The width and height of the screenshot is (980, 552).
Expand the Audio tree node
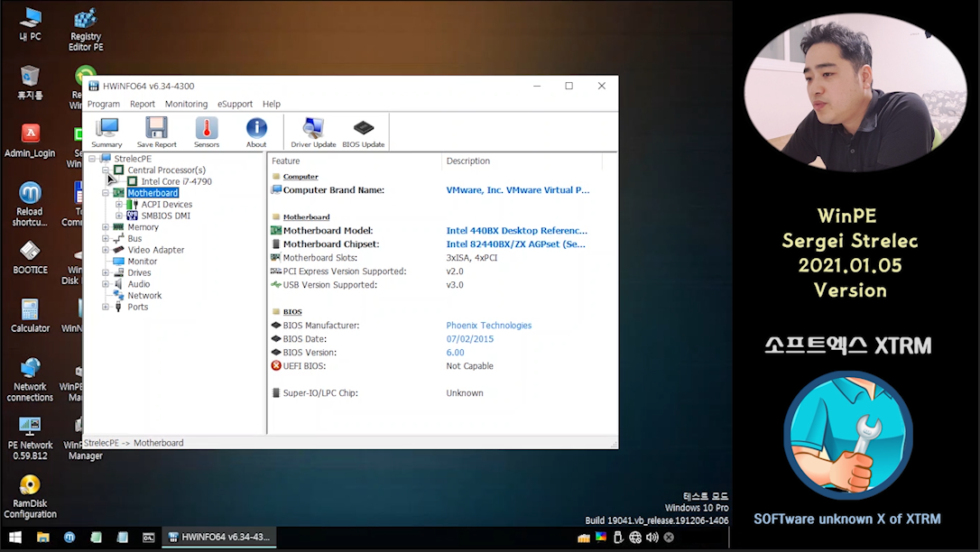coord(106,284)
